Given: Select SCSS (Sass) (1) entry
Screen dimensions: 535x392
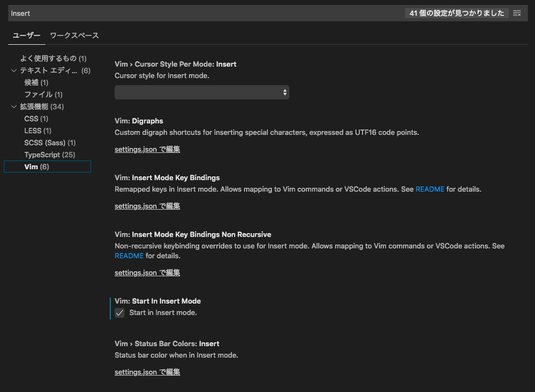Looking at the screenshot, I should (x=50, y=142).
